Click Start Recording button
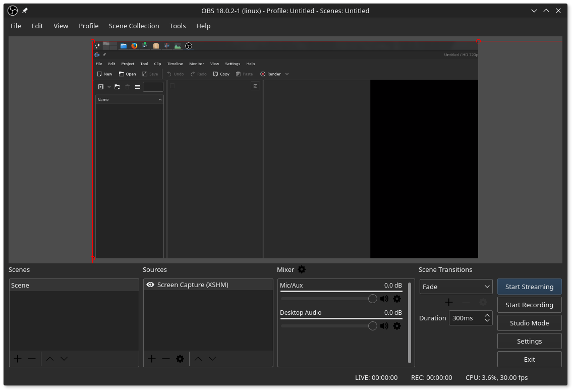Image resolution: width=574 pixels, height=392 pixels. point(529,305)
